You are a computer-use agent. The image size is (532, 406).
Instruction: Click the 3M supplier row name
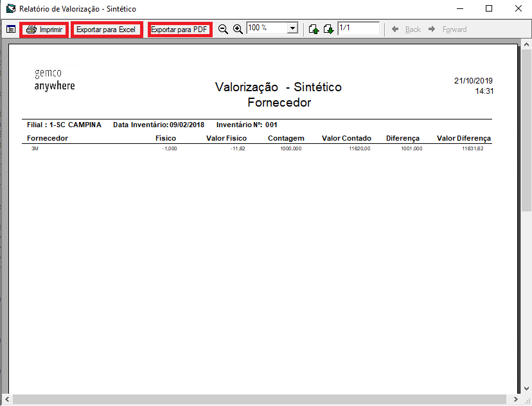pyautogui.click(x=35, y=148)
